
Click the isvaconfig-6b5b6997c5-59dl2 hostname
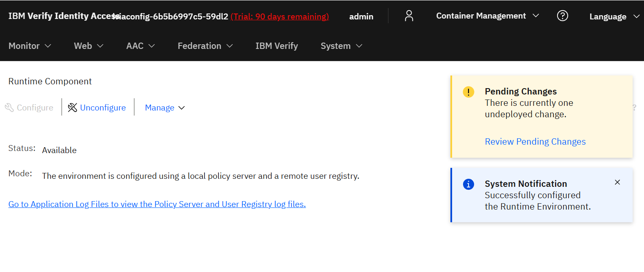tap(171, 16)
